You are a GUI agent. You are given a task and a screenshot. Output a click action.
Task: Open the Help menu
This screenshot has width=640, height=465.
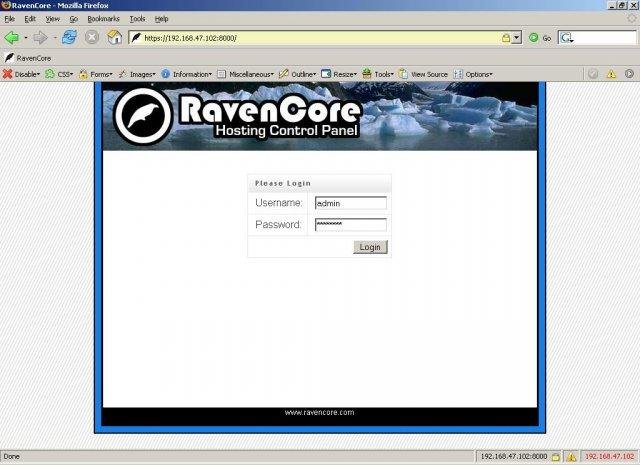[161, 19]
